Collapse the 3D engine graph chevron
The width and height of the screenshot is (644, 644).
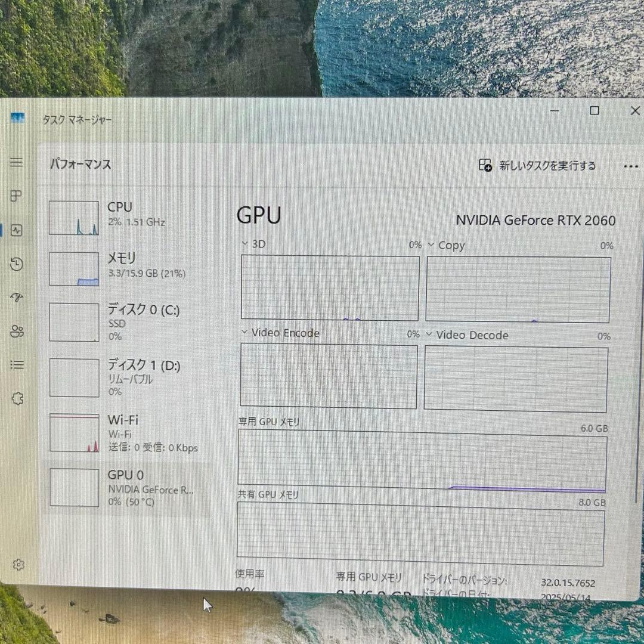tap(244, 244)
